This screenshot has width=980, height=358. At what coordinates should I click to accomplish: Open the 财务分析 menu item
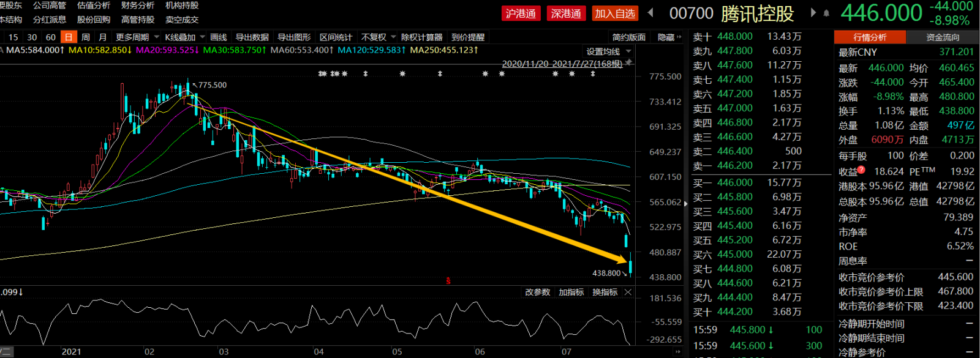point(138,6)
